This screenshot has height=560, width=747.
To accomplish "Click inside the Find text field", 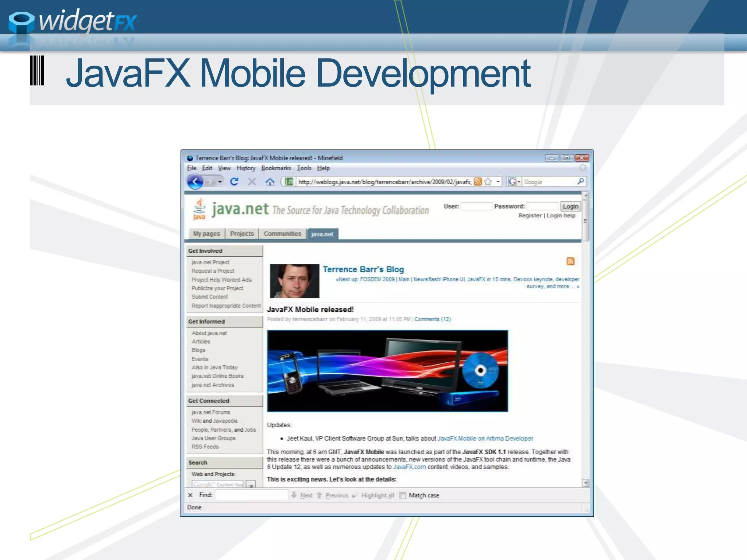I will click(x=251, y=495).
